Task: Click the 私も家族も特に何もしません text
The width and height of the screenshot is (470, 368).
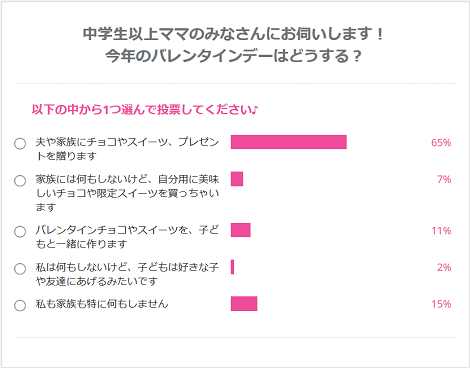Action: [x=102, y=304]
